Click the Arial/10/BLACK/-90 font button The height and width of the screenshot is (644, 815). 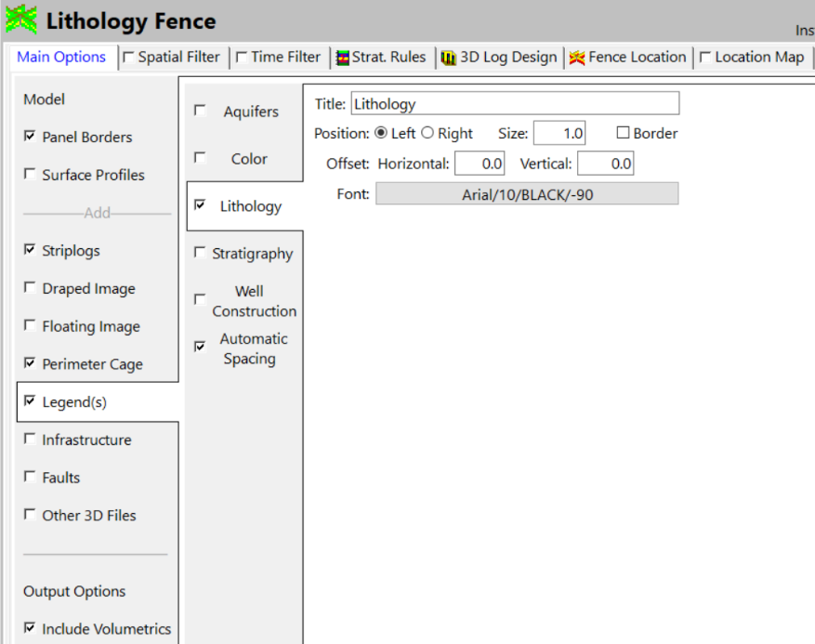tap(527, 193)
